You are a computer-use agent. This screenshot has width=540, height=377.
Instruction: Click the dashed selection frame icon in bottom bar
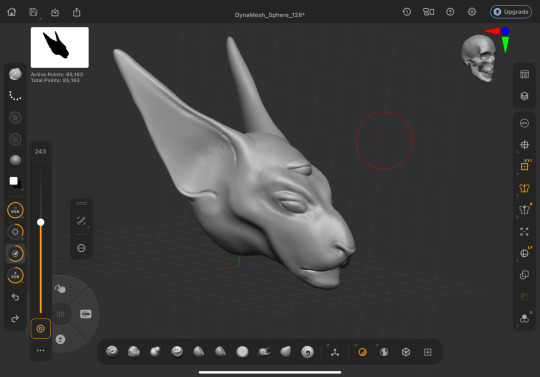pos(428,352)
